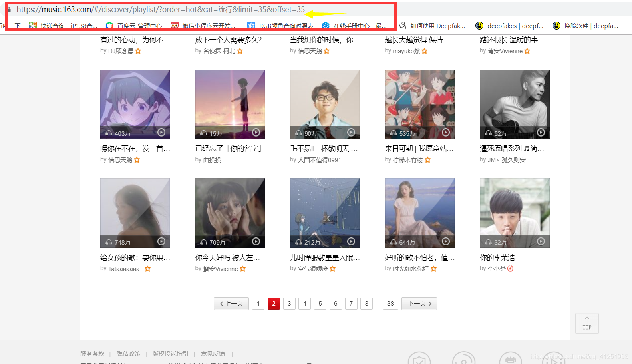The width and height of the screenshot is (632, 364).
Task: Open the 已经忘了「你的名字」 cover image
Action: tap(230, 104)
